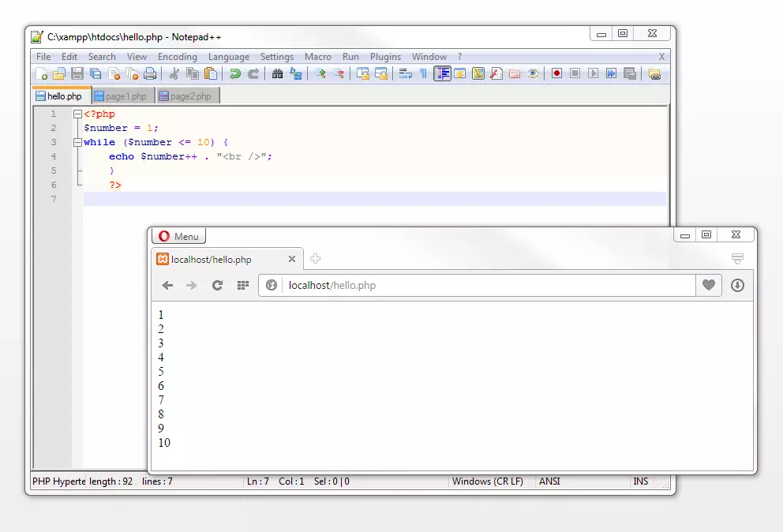Image resolution: width=783 pixels, height=532 pixels.
Task: Click the Print toolbar icon
Action: coord(151,73)
